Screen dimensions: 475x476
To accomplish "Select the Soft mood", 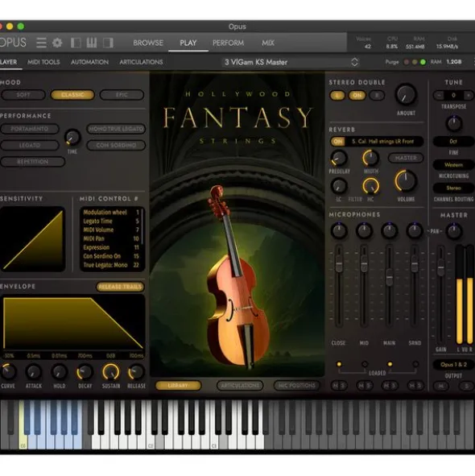I will 23,95.
